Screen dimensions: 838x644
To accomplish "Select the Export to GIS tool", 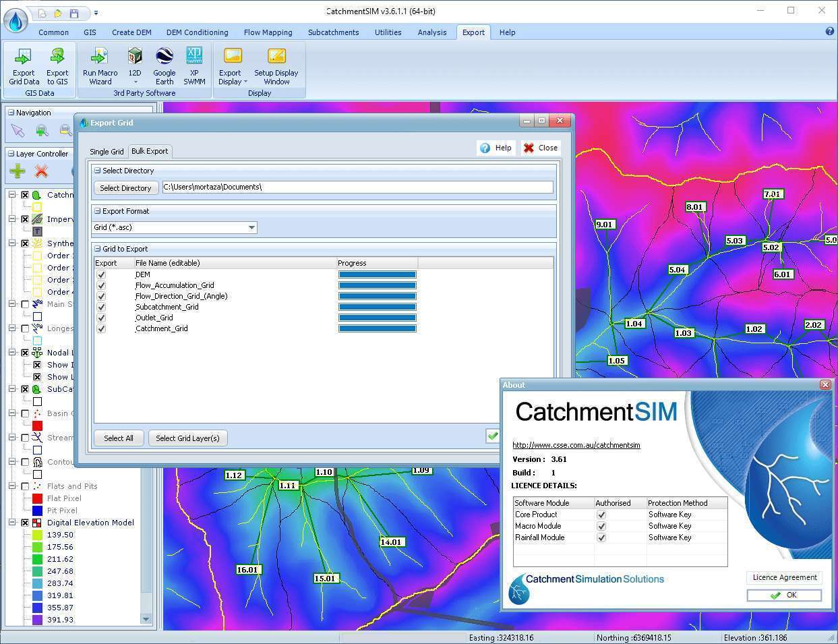I will pos(57,65).
